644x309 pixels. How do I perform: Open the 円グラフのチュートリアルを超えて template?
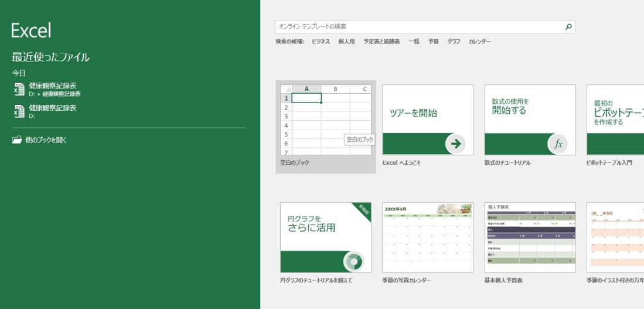point(326,237)
